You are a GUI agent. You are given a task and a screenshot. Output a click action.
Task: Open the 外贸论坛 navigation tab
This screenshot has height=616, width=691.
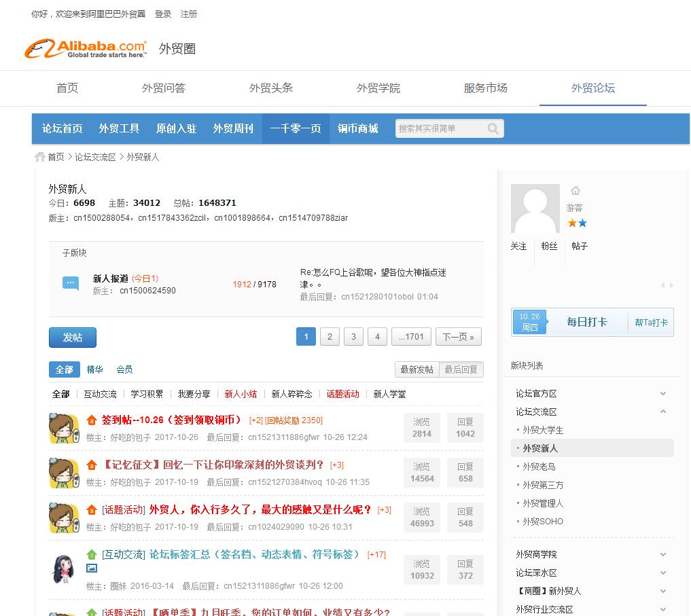click(x=593, y=88)
